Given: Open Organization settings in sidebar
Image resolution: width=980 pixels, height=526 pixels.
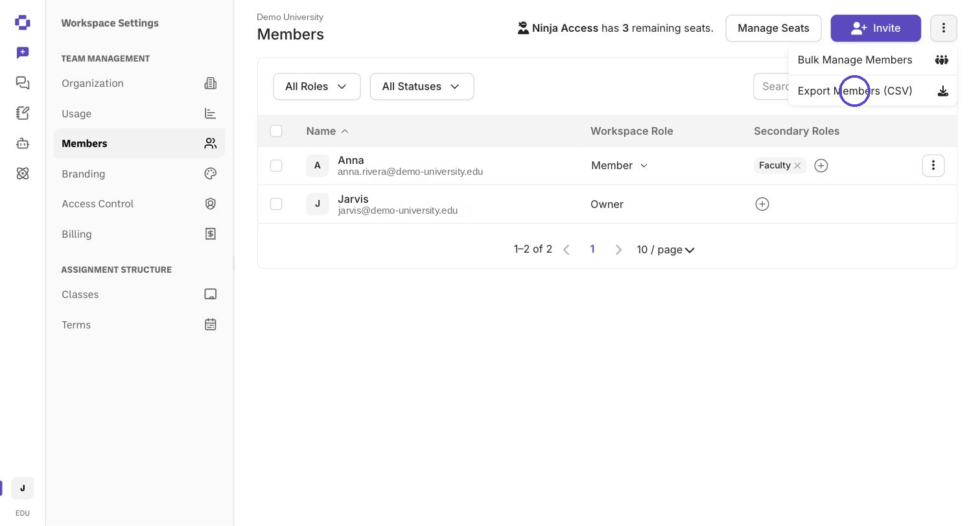Looking at the screenshot, I should tap(139, 83).
